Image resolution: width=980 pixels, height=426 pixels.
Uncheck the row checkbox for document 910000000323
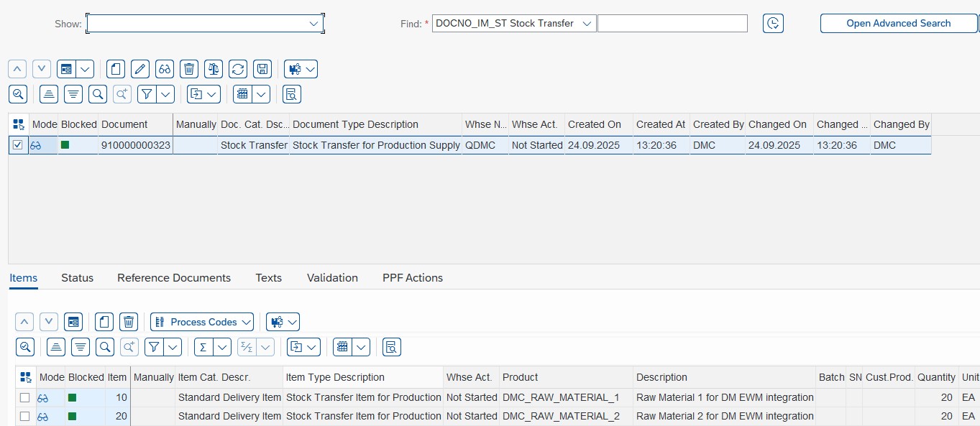pos(18,144)
